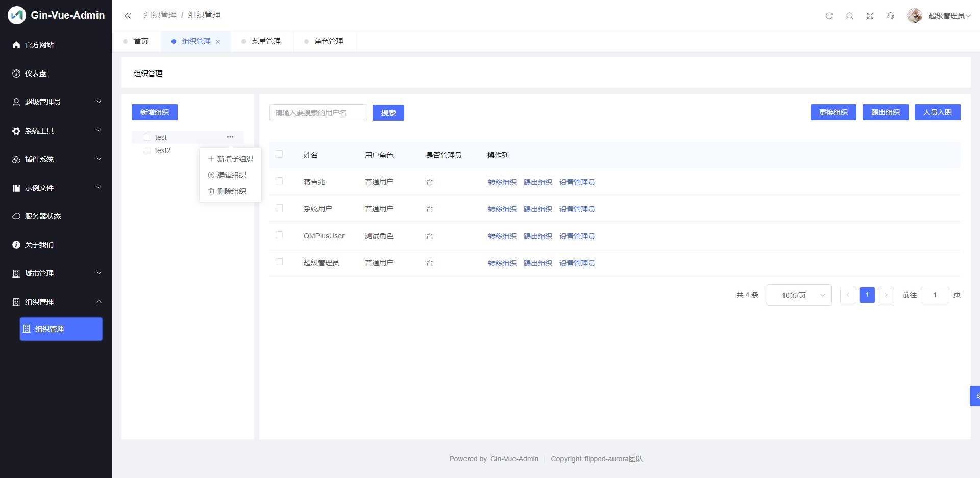Select the test organization checkbox

coord(148,137)
